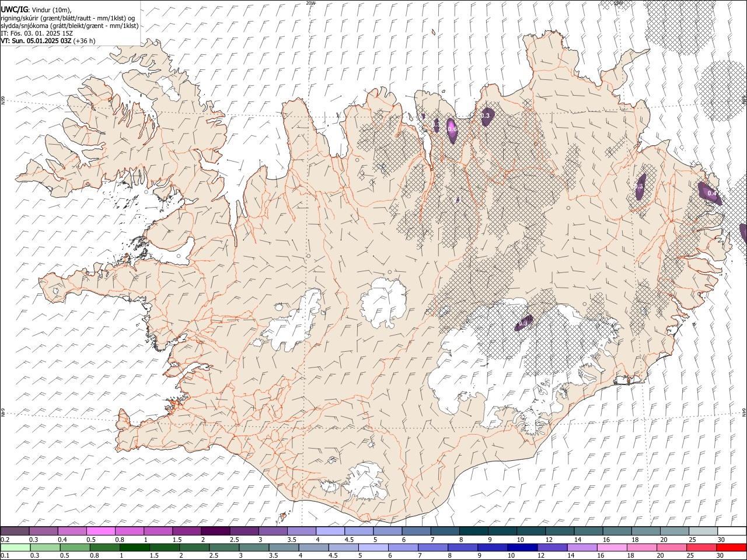
Task: Pick the very dark purple 2 swatch in the upper row
Action: tap(215, 531)
